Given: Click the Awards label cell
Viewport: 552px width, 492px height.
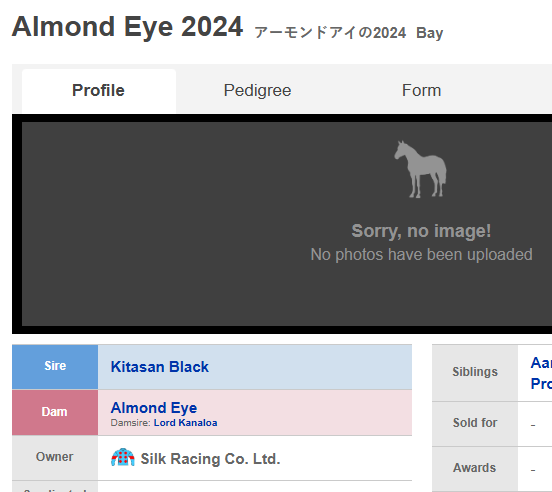Looking at the screenshot, I should click(475, 468).
